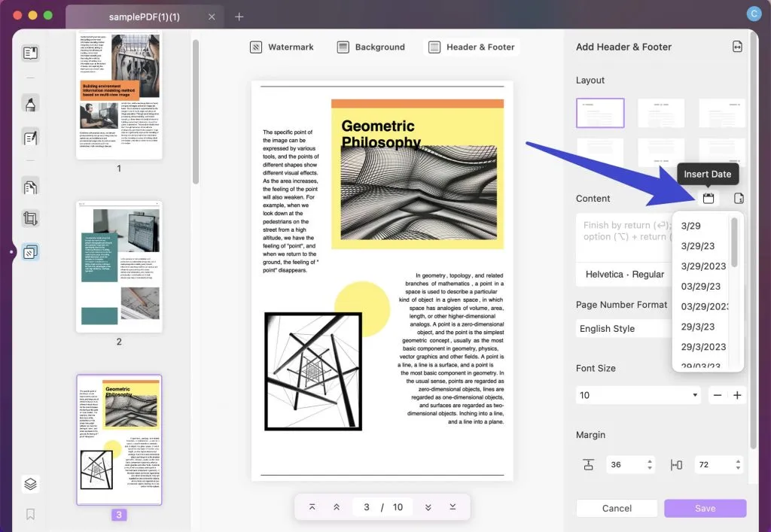
Task: Open the Reader mode sidebar icon
Action: click(31, 53)
